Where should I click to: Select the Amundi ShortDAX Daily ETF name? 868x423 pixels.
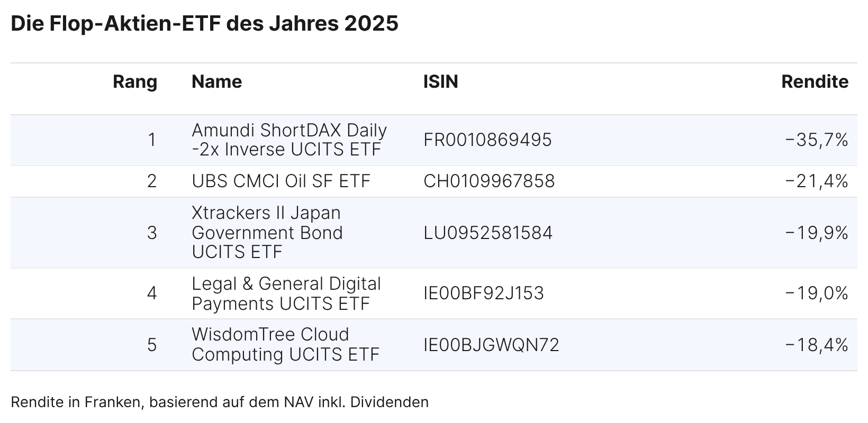pos(289,140)
